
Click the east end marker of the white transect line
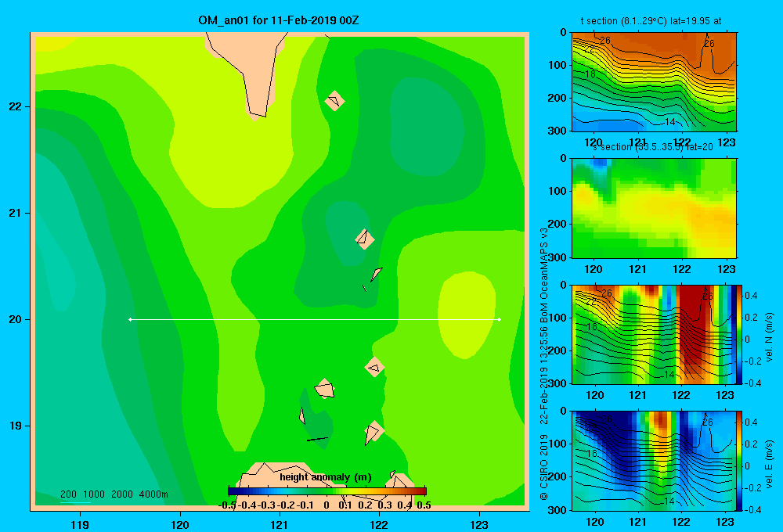pyautogui.click(x=500, y=319)
